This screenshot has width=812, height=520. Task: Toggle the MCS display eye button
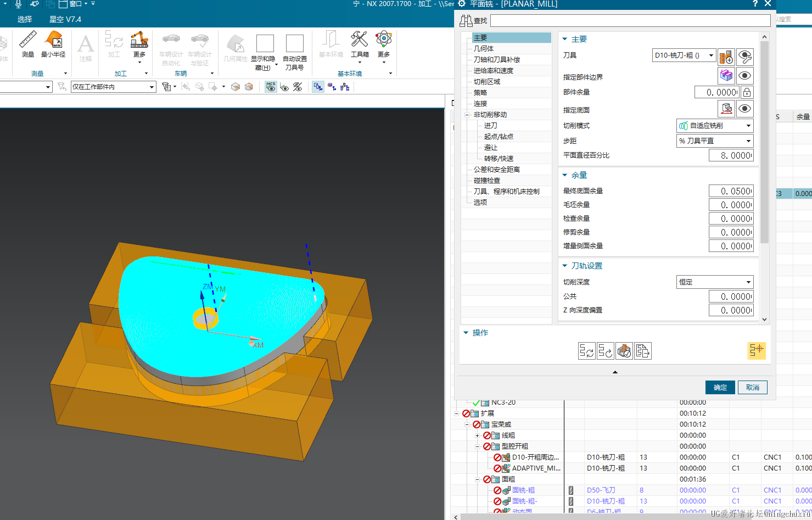[x=271, y=87]
